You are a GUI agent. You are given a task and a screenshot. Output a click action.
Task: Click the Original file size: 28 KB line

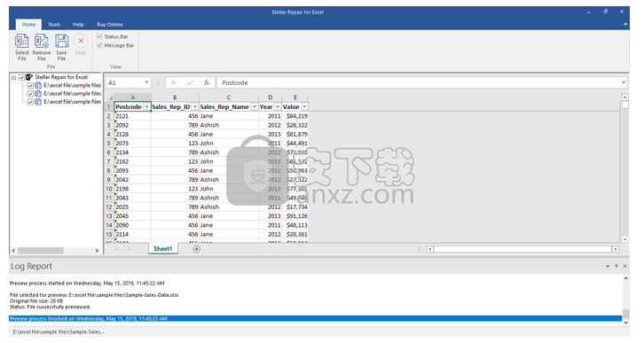[36, 300]
